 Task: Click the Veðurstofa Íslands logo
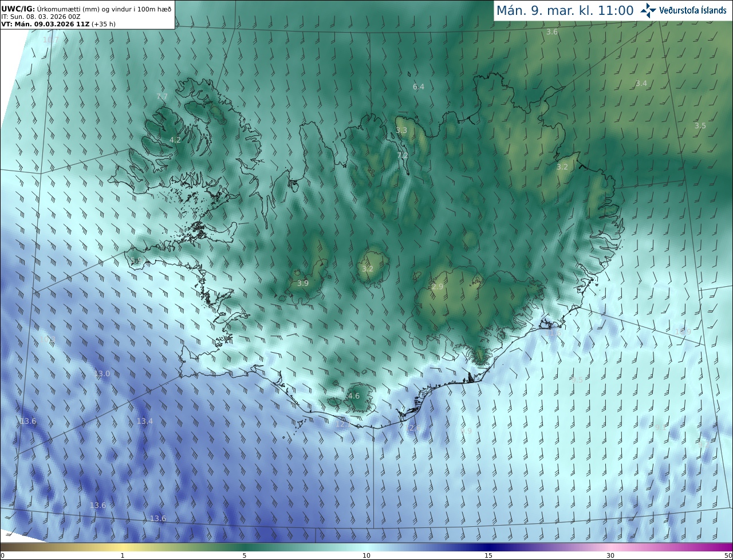684,10
